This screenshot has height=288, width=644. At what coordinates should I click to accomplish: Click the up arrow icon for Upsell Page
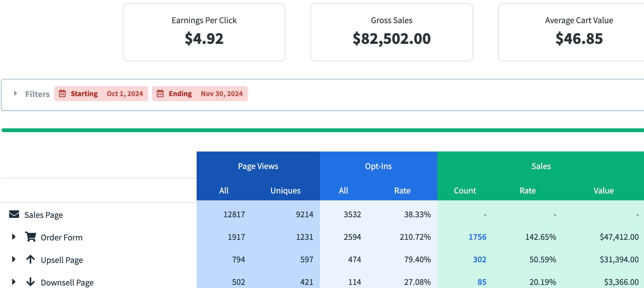[x=30, y=260]
